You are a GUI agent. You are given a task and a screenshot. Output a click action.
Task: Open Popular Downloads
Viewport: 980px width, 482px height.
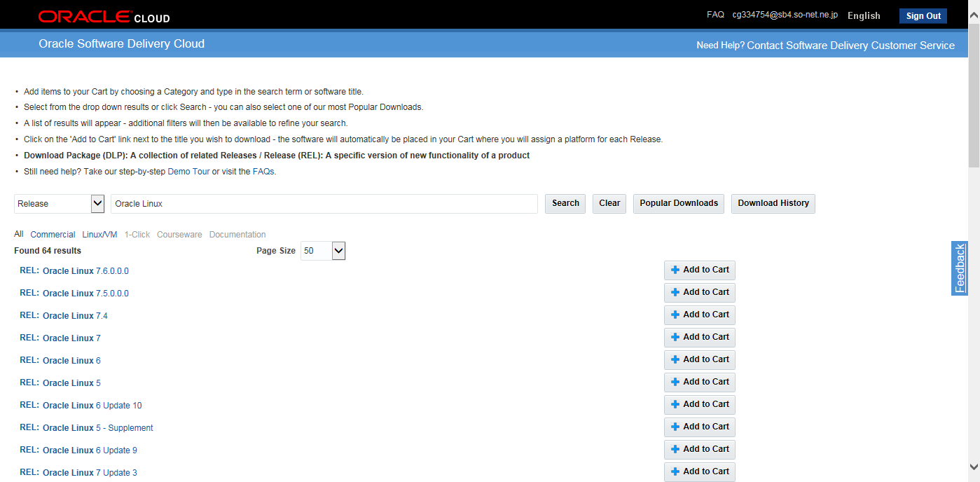(678, 203)
